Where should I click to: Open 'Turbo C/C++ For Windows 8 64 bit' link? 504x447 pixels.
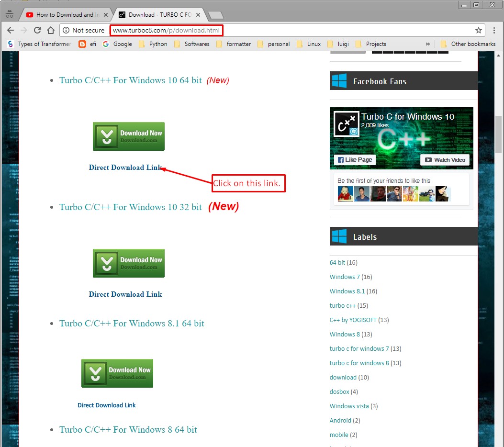point(128,430)
